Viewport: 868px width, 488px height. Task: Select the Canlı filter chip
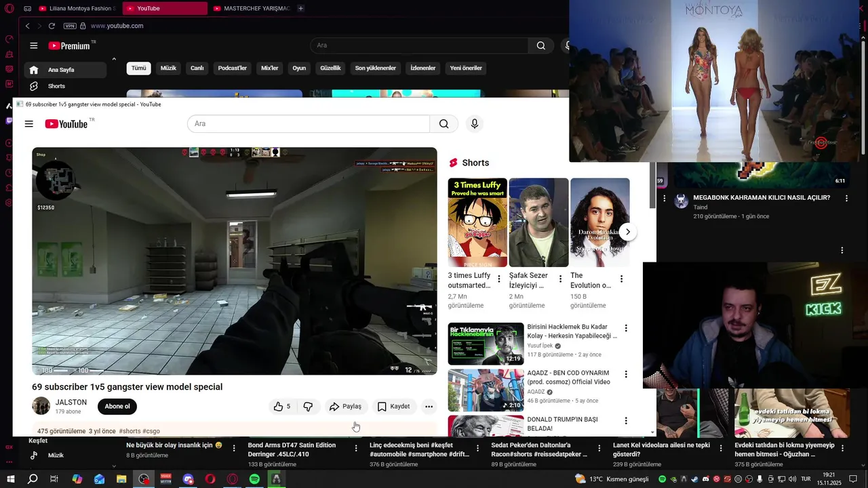pyautogui.click(x=197, y=68)
